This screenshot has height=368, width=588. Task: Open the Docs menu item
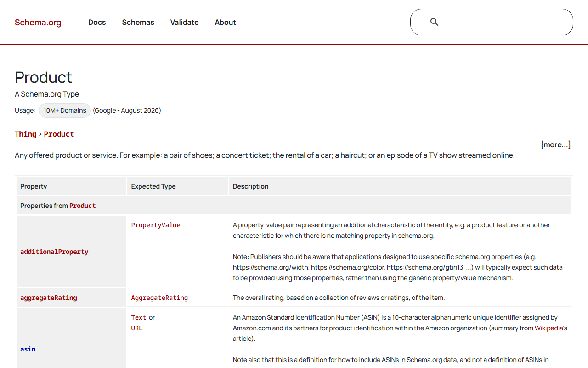(x=97, y=22)
